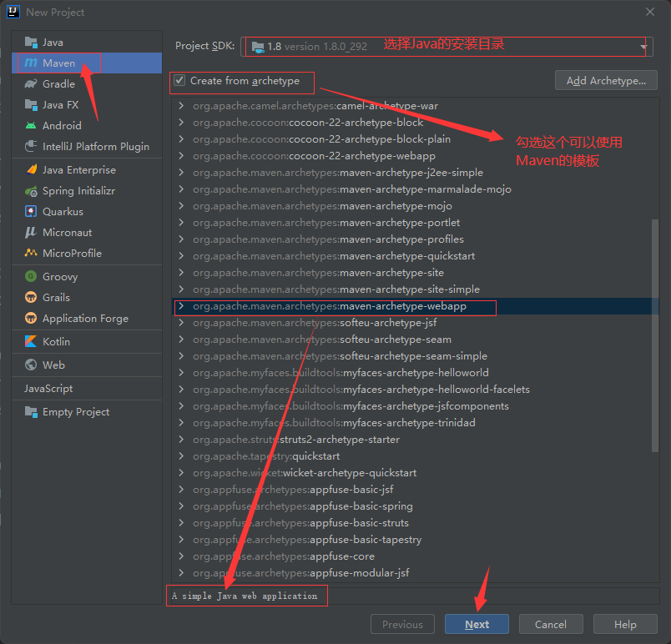Click the Next button
This screenshot has width=671, height=644.
point(477,624)
